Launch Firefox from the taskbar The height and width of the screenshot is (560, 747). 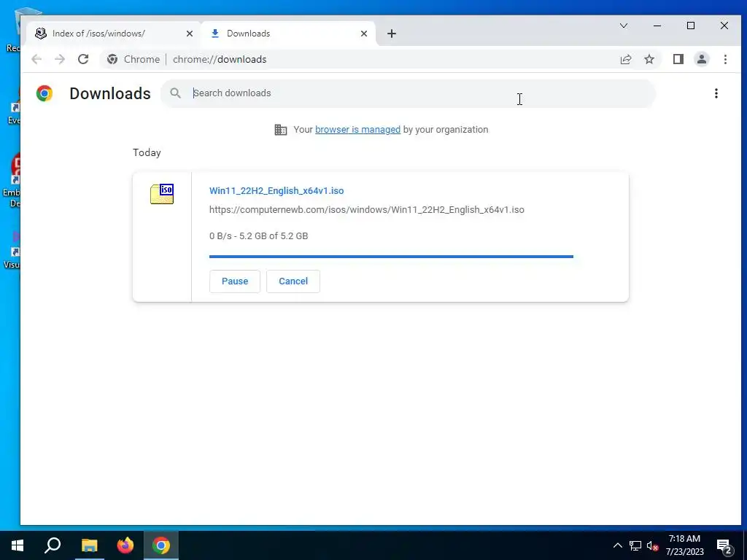[125, 545]
